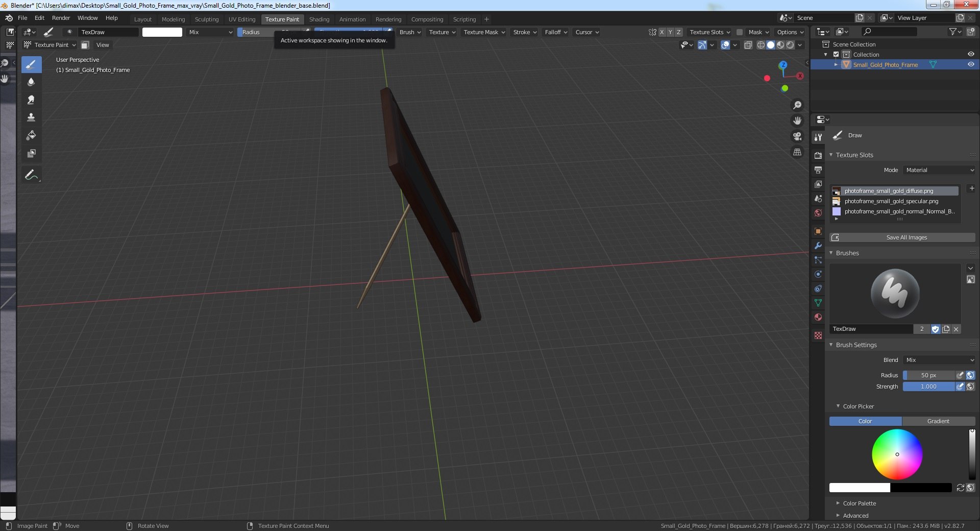Screen dimensions: 980x531
Task: Open the File menu
Action: point(22,18)
